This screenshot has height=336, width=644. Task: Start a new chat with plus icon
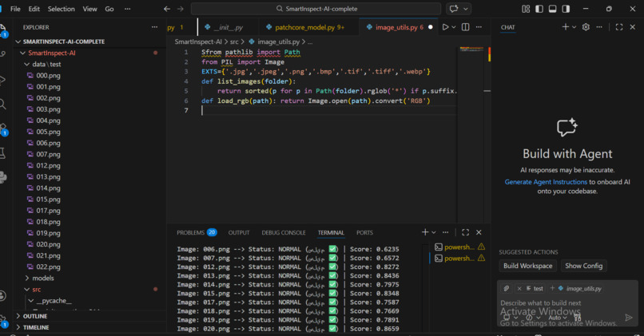pos(566,26)
